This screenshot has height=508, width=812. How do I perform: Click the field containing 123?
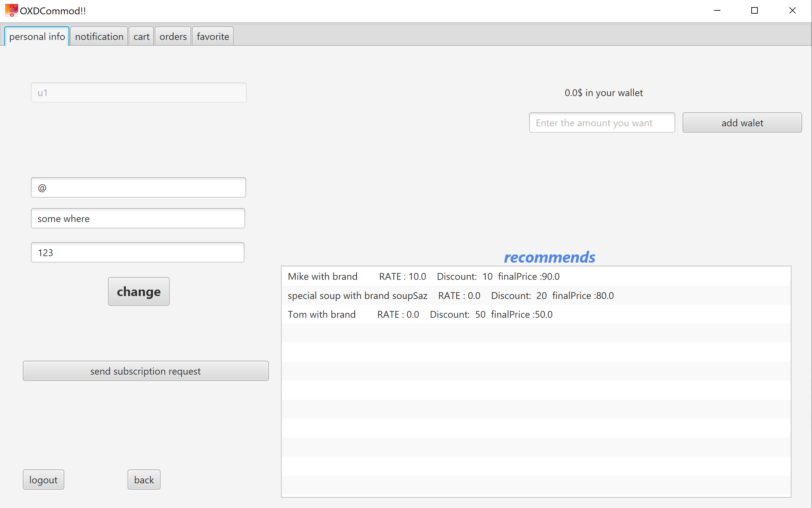coord(137,252)
